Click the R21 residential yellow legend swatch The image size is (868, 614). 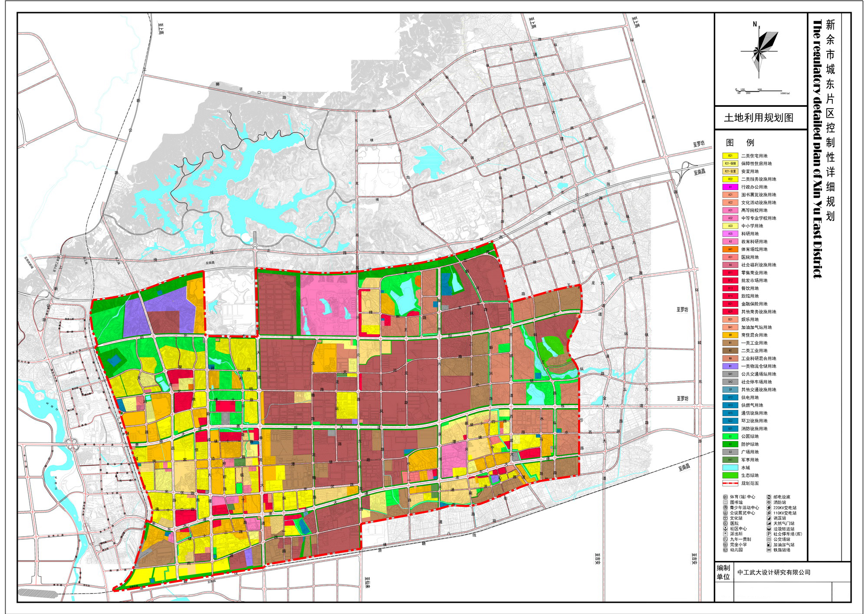[x=730, y=156]
